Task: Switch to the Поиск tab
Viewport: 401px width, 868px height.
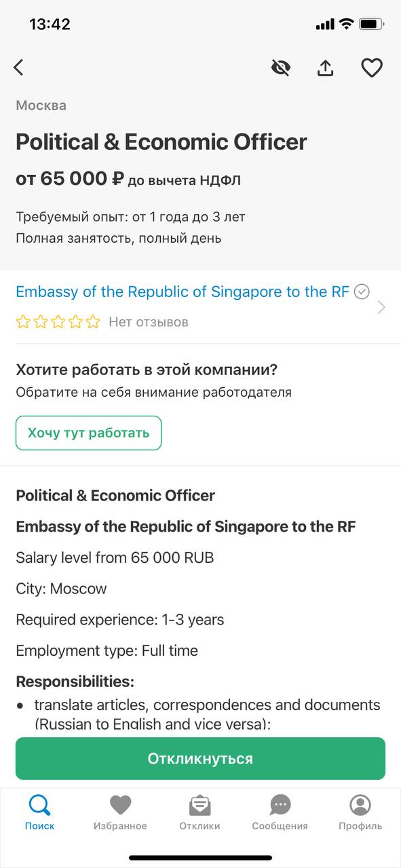Action: pos(39,812)
